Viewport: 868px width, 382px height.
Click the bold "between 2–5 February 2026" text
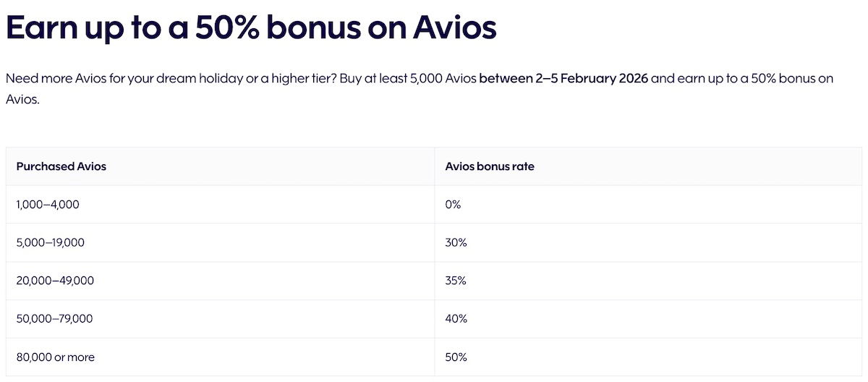coord(563,78)
